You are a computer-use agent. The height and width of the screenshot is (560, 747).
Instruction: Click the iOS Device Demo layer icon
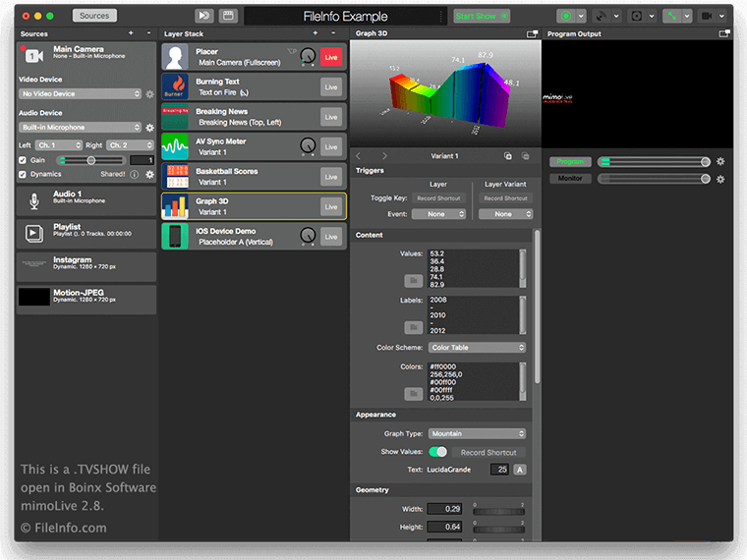click(x=176, y=237)
